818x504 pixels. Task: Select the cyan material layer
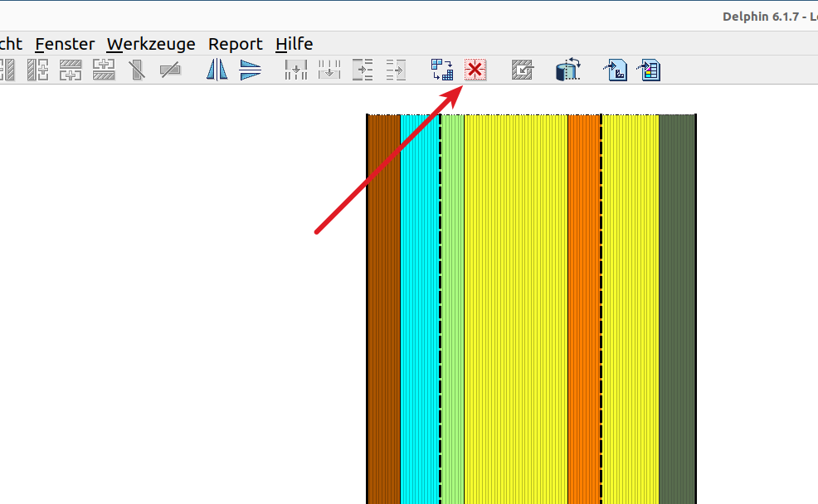click(x=420, y=308)
